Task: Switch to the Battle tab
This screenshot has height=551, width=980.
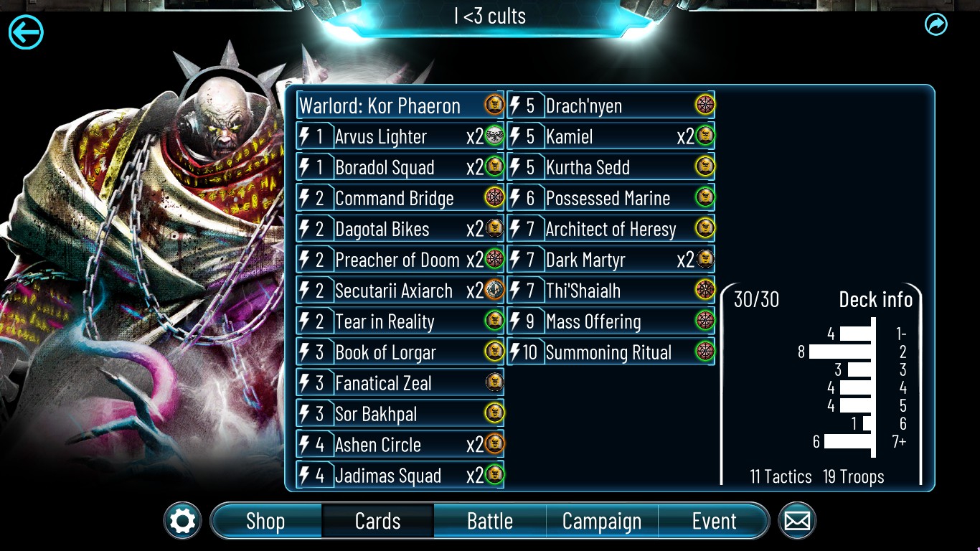Action: 490,521
